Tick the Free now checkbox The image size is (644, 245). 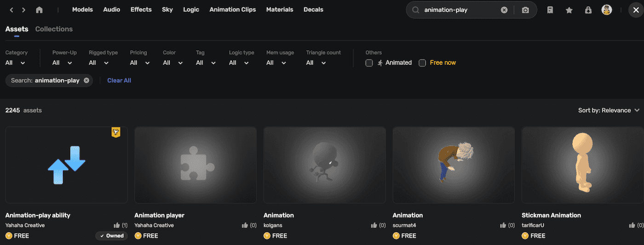click(x=422, y=63)
